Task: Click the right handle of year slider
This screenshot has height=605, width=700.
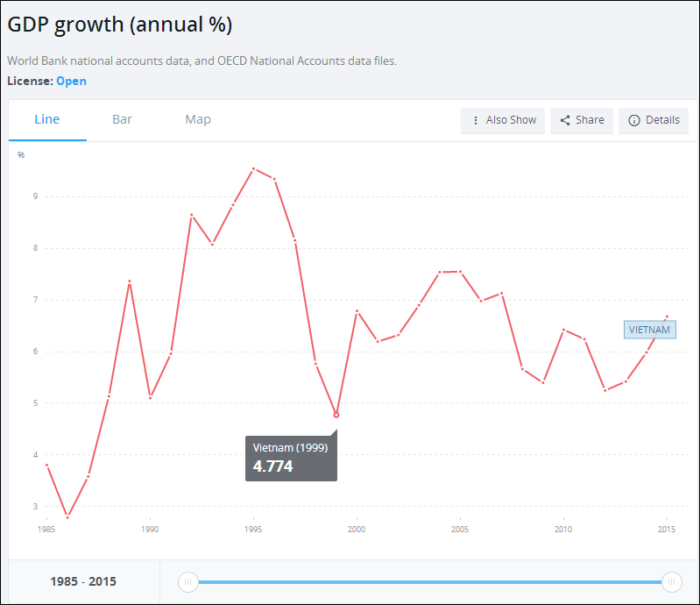Action: (672, 581)
